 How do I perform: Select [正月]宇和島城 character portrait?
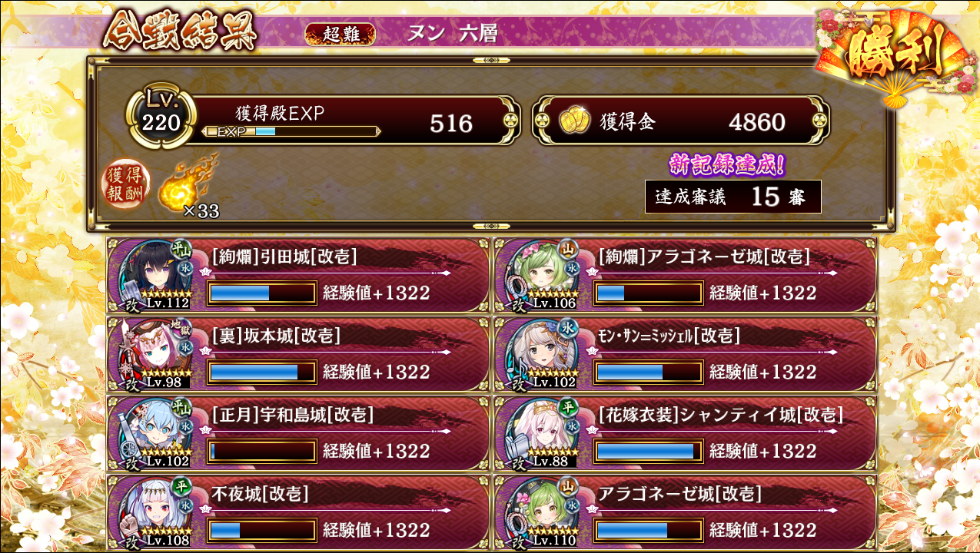point(154,433)
